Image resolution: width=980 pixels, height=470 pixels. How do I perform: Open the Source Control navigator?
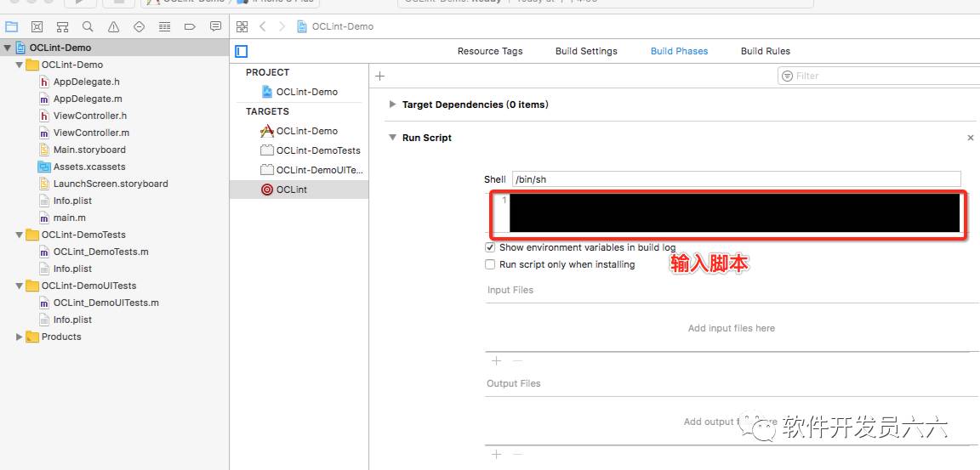[37, 27]
